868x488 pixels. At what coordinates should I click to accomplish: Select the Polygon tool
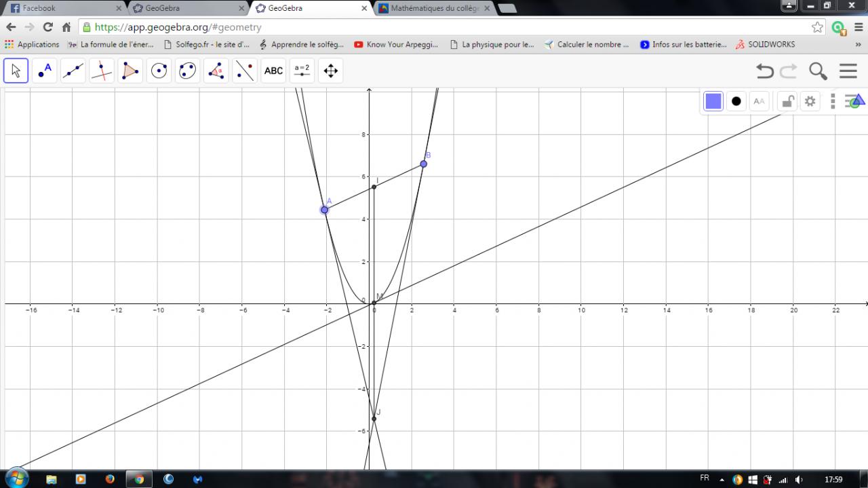click(x=130, y=71)
